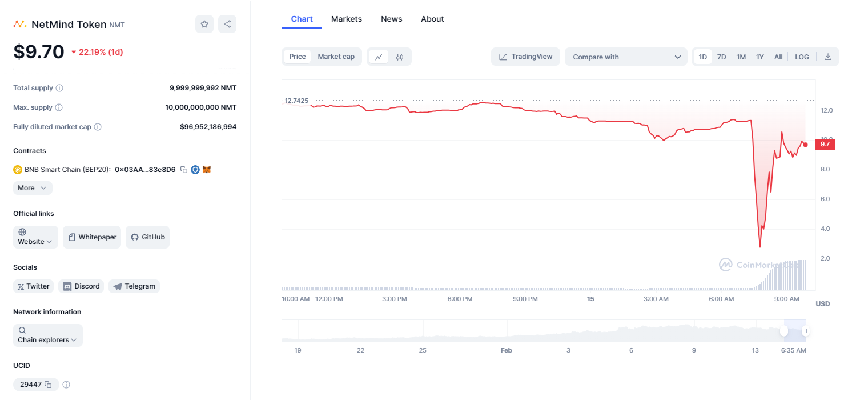
Task: Open the Chain explorers dropdown
Action: tap(48, 335)
